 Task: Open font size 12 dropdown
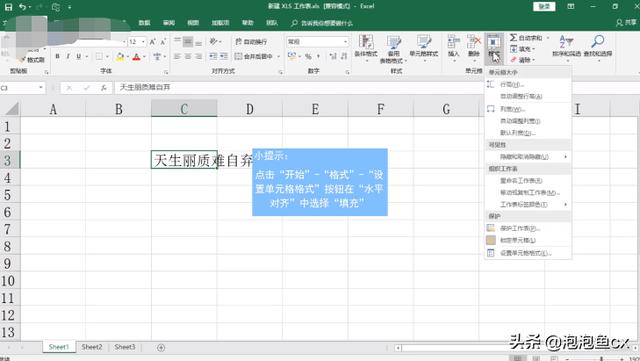(143, 42)
